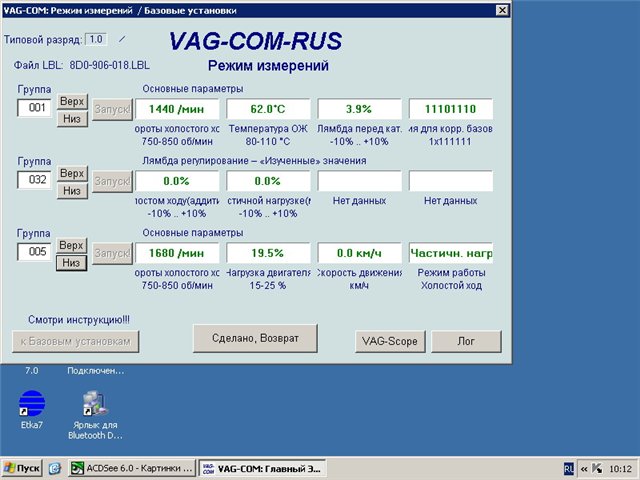
Task: Focus the group number field showing 032
Action: pos(34,180)
